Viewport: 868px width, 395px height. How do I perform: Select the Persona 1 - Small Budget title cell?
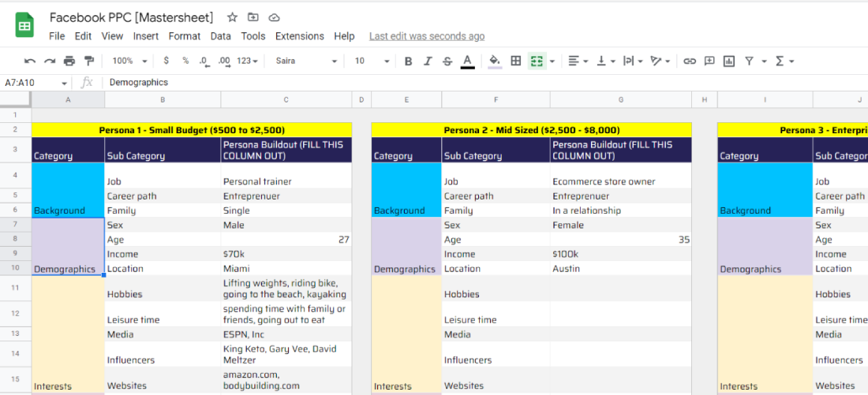(x=192, y=130)
